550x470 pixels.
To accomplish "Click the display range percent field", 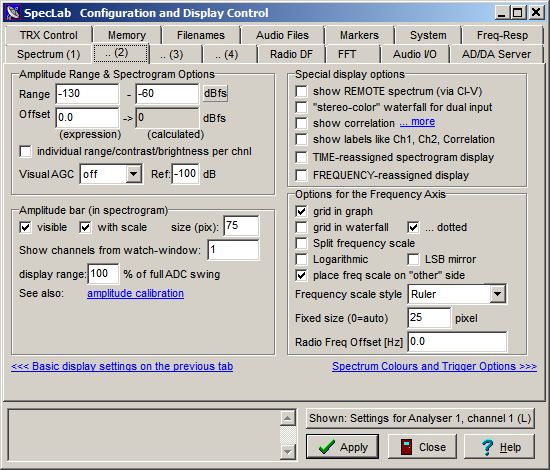I will 103,274.
